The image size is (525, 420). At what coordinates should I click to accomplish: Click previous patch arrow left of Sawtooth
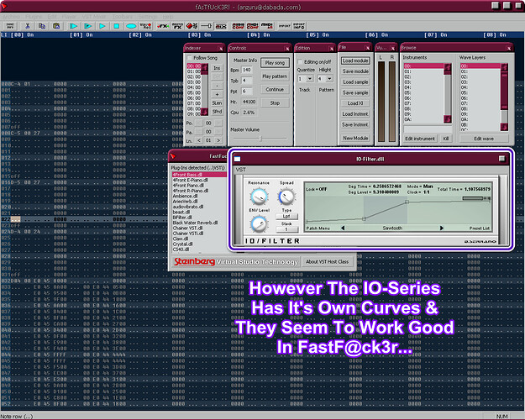[x=343, y=228]
